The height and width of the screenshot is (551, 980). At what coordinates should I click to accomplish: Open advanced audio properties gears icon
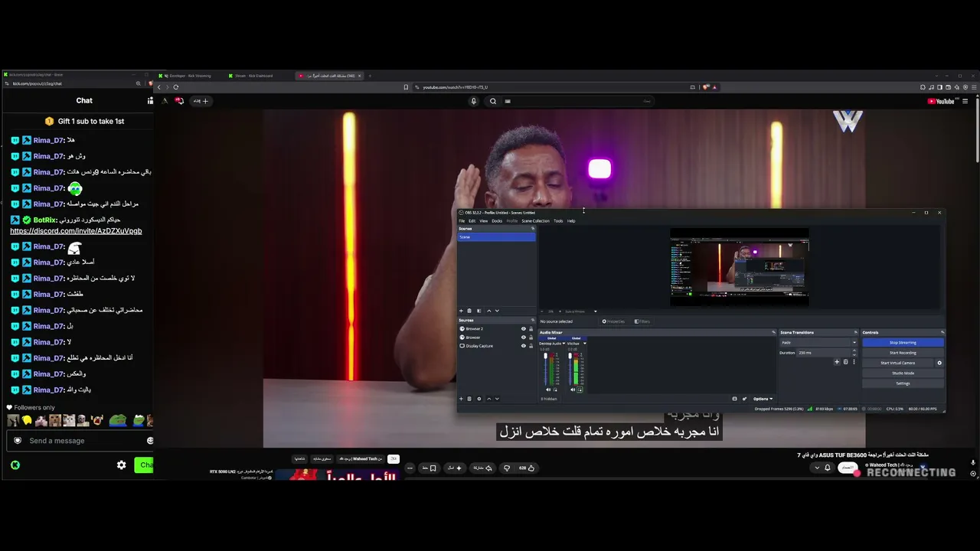click(744, 399)
